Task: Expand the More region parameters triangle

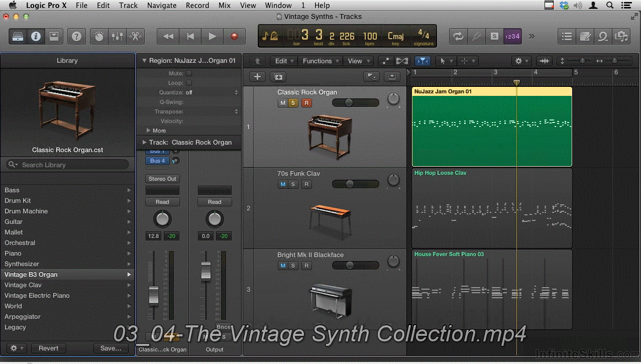Action: click(149, 131)
